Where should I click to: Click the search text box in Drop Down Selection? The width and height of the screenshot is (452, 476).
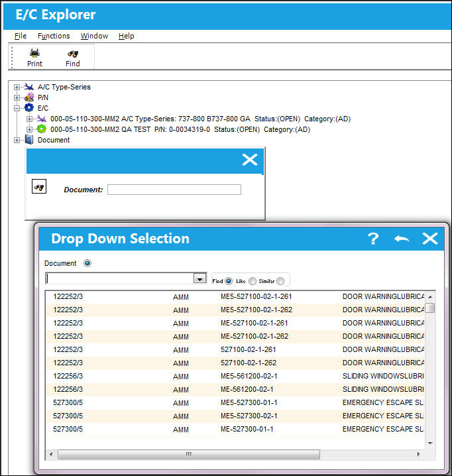[x=119, y=278]
